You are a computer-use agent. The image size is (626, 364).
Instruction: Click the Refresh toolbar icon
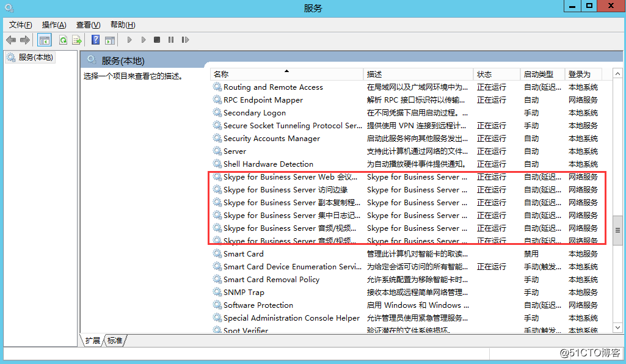[x=63, y=40]
